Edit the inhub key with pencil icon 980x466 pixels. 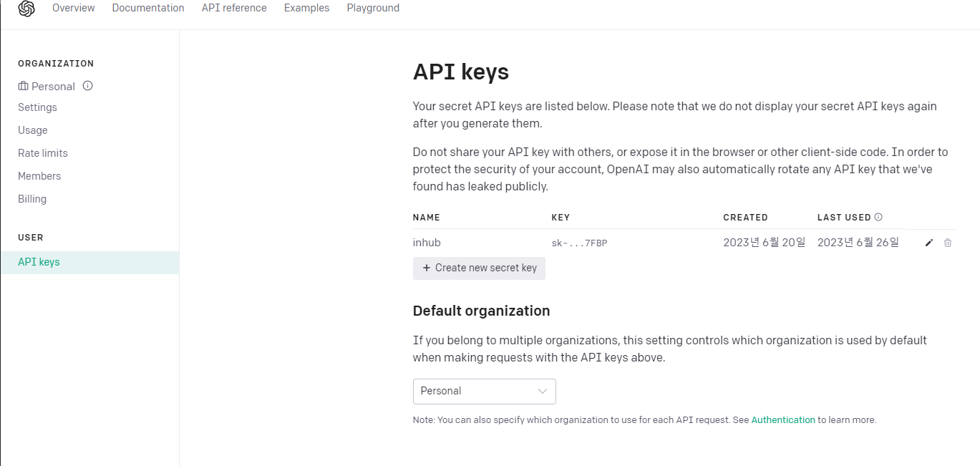coord(929,243)
